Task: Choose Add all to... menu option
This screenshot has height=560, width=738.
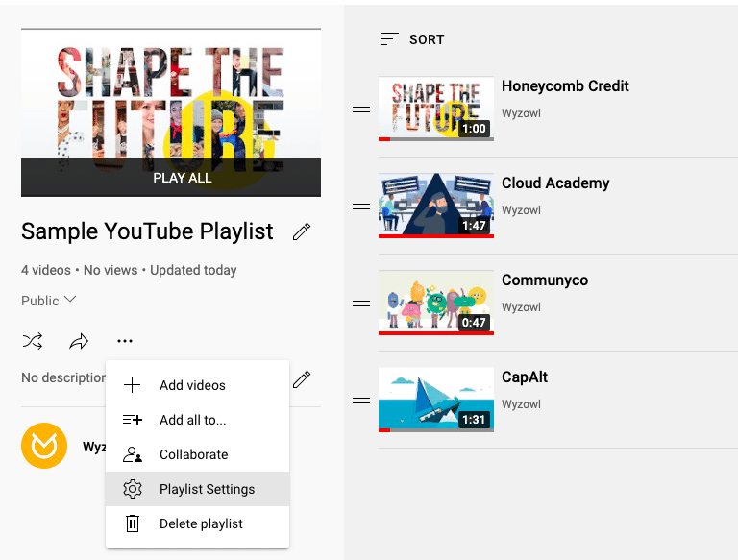Action: [198, 420]
